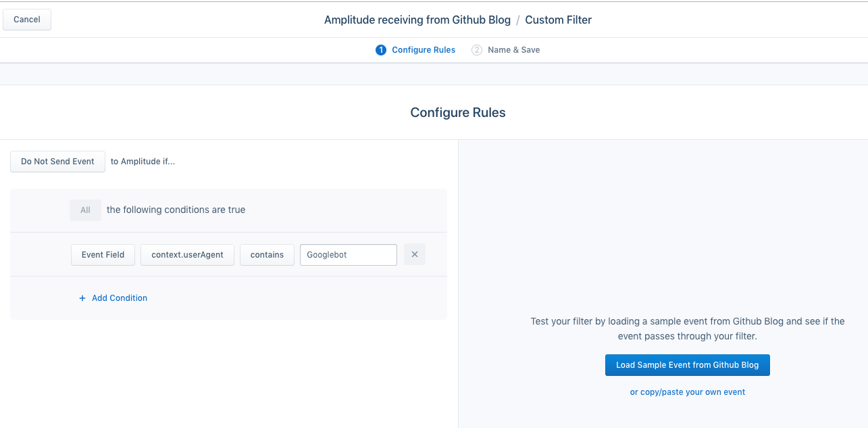868x428 pixels.
Task: Click the blue step "1" circle indicator
Action: tap(380, 49)
